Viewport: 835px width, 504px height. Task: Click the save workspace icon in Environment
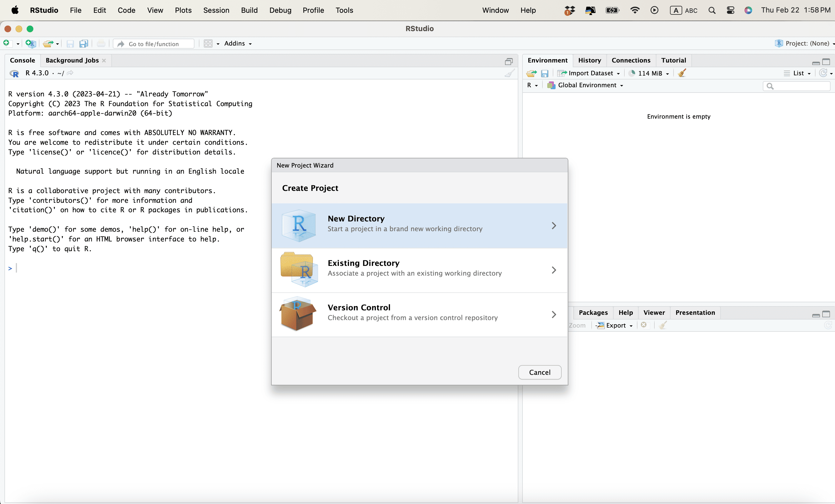(544, 73)
